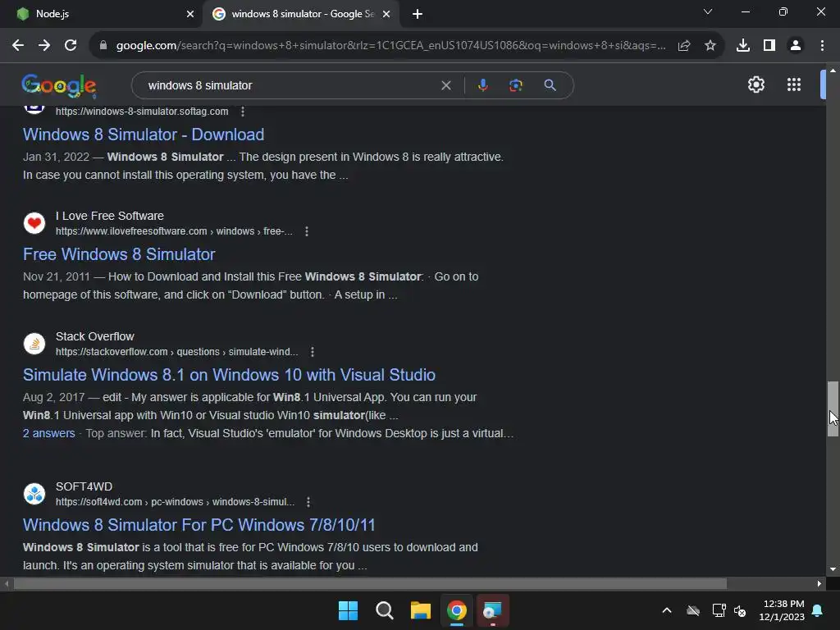Share this page from address bar
This screenshot has width=840, height=630.
pos(684,46)
